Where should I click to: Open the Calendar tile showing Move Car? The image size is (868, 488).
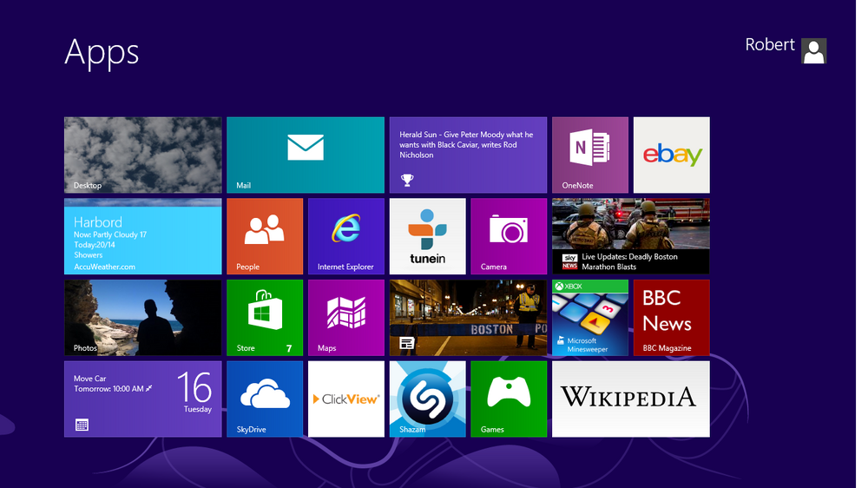[143, 399]
